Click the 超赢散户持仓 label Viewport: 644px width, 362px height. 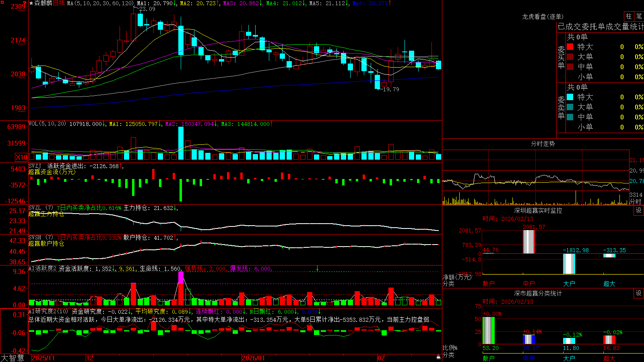pyautogui.click(x=46, y=243)
